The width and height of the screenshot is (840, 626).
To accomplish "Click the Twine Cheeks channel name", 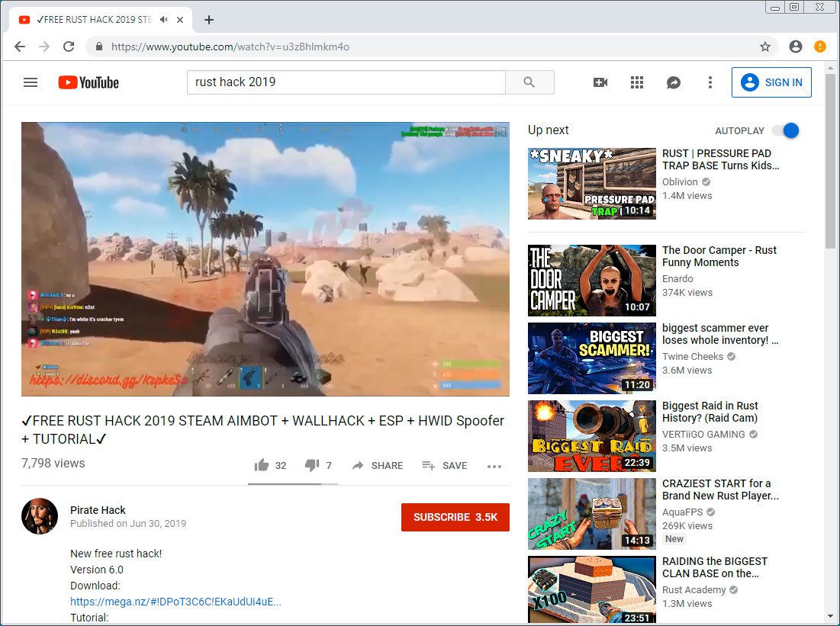I will (x=693, y=357).
